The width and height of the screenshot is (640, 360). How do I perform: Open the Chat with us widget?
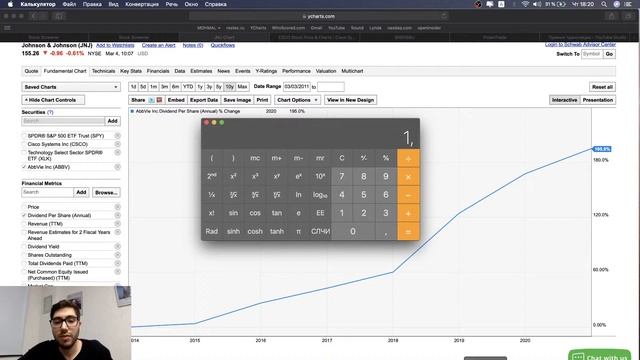pyautogui.click(x=599, y=355)
